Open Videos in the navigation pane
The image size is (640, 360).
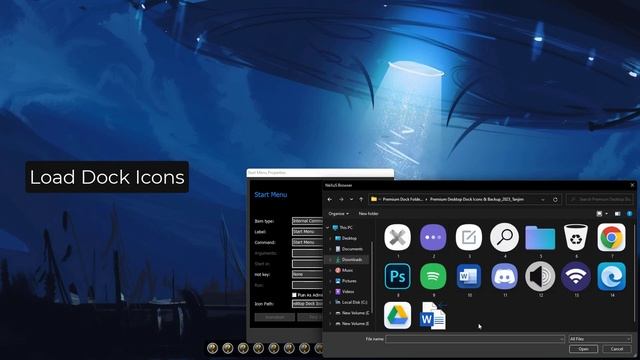345,291
